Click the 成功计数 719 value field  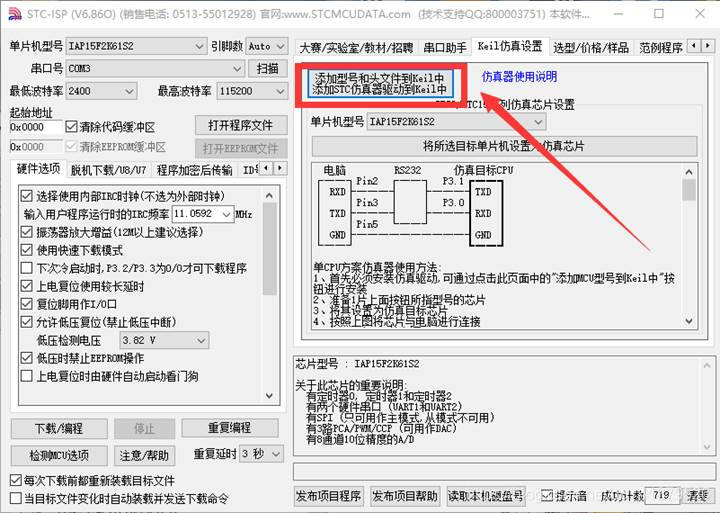pos(662,496)
